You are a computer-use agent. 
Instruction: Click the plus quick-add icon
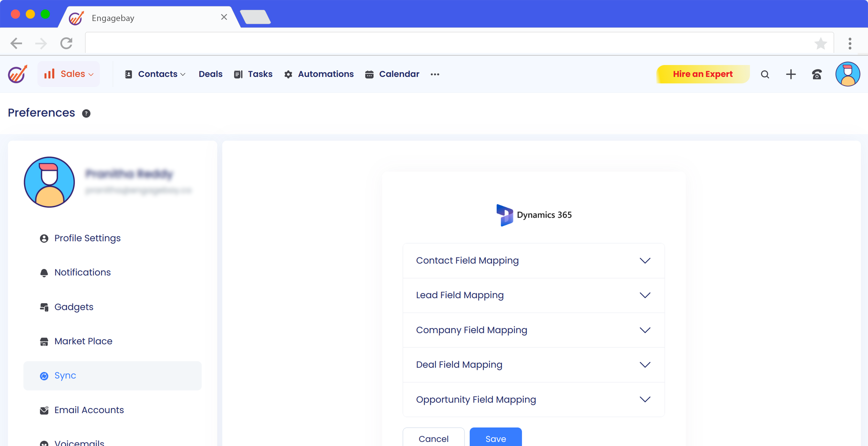point(791,74)
